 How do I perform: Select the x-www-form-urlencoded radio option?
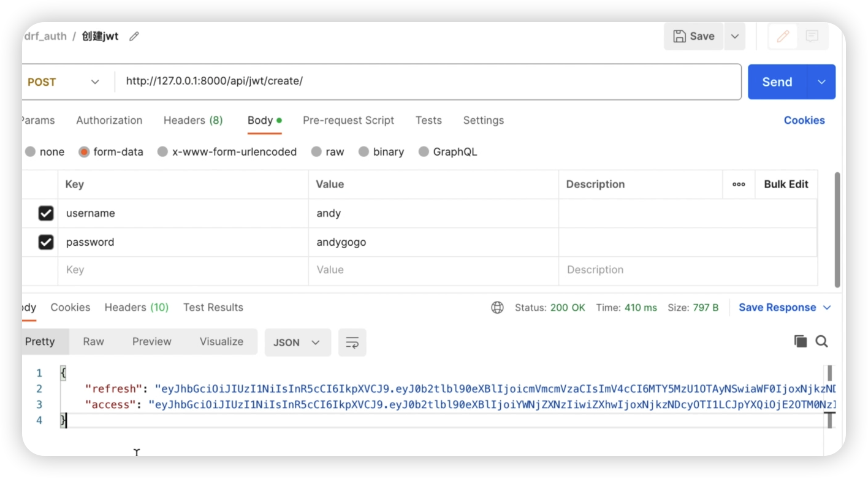pyautogui.click(x=162, y=152)
